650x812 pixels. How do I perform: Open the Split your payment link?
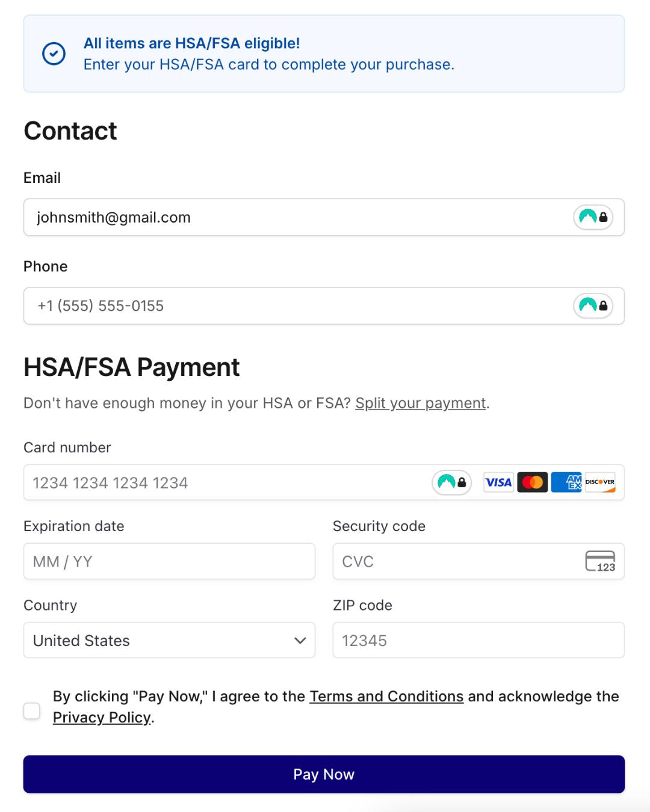click(x=420, y=403)
